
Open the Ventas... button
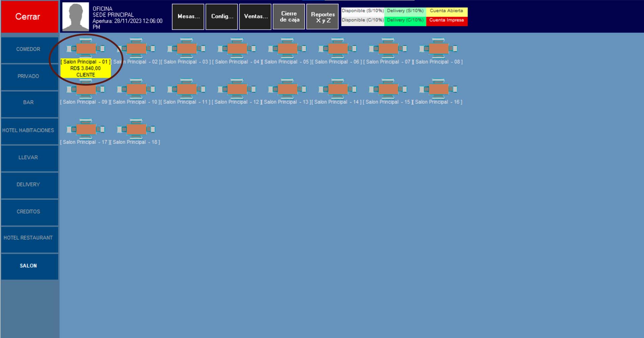(x=255, y=17)
